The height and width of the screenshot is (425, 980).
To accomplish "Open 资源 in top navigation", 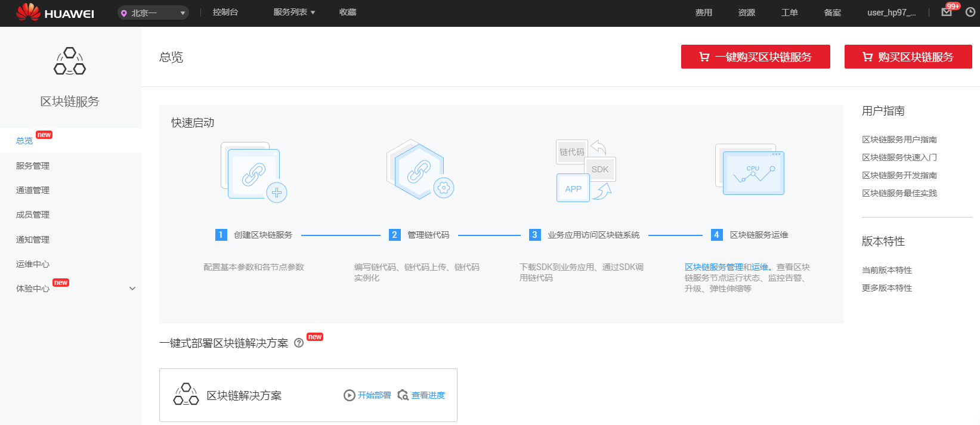I will 747,13.
